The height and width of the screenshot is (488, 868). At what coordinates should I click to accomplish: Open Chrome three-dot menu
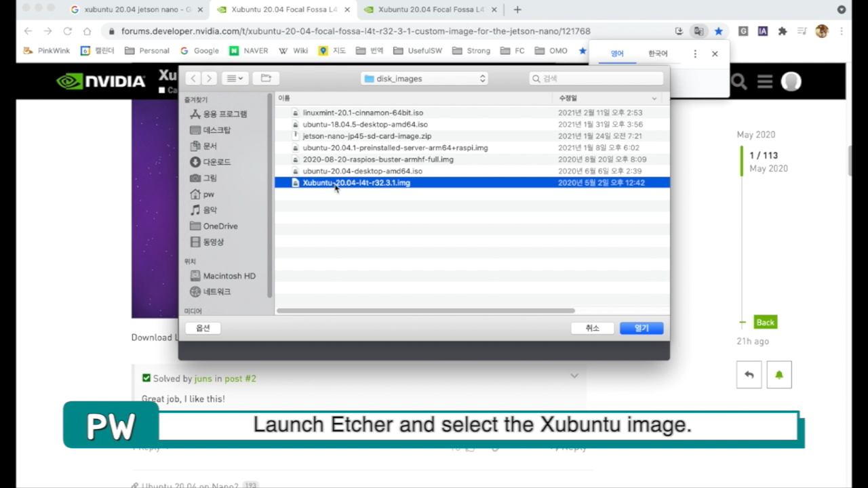pos(842,31)
